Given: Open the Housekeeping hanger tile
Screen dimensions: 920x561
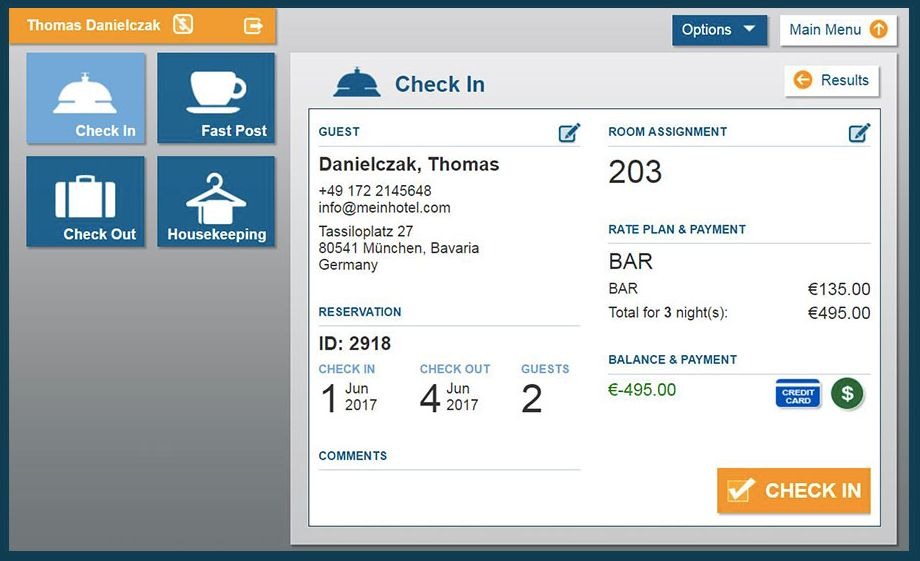Looking at the screenshot, I should 216,201.
